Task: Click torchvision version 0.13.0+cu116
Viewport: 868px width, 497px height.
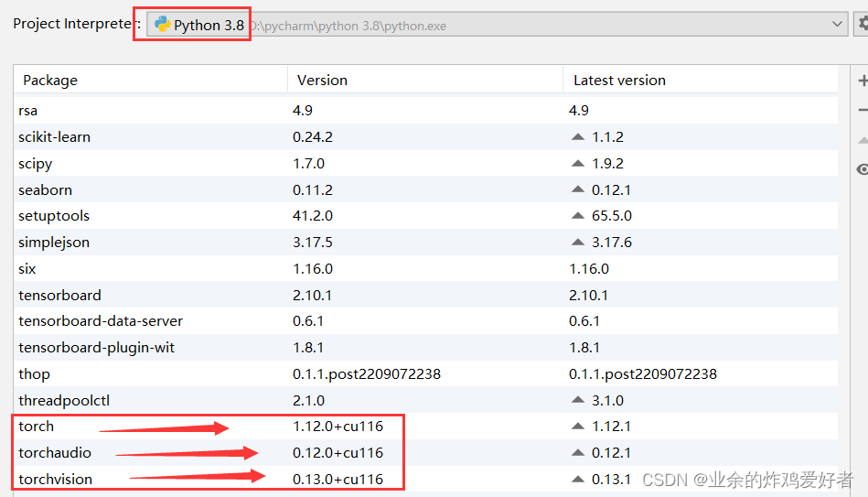Action: tap(338, 480)
